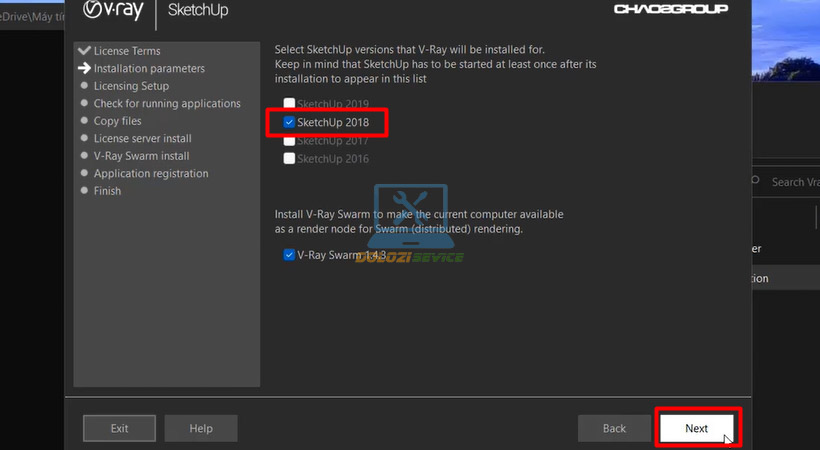Click the Search field behind the installer
820x450 pixels.
pyautogui.click(x=792, y=182)
